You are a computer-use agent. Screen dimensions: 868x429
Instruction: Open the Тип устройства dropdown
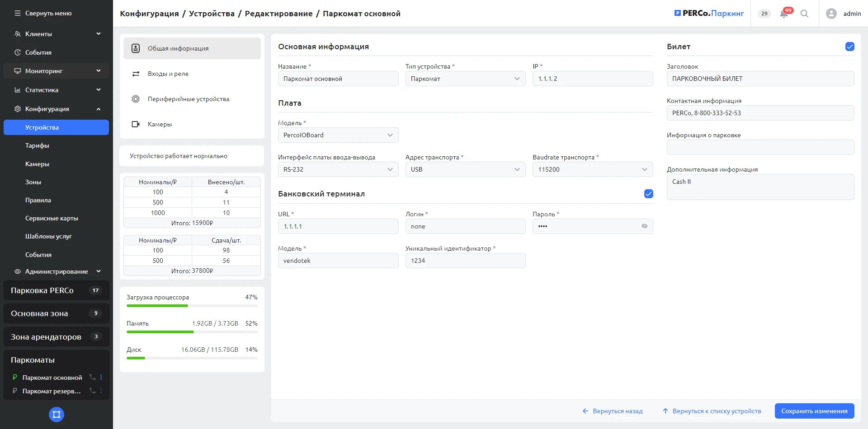(x=465, y=79)
